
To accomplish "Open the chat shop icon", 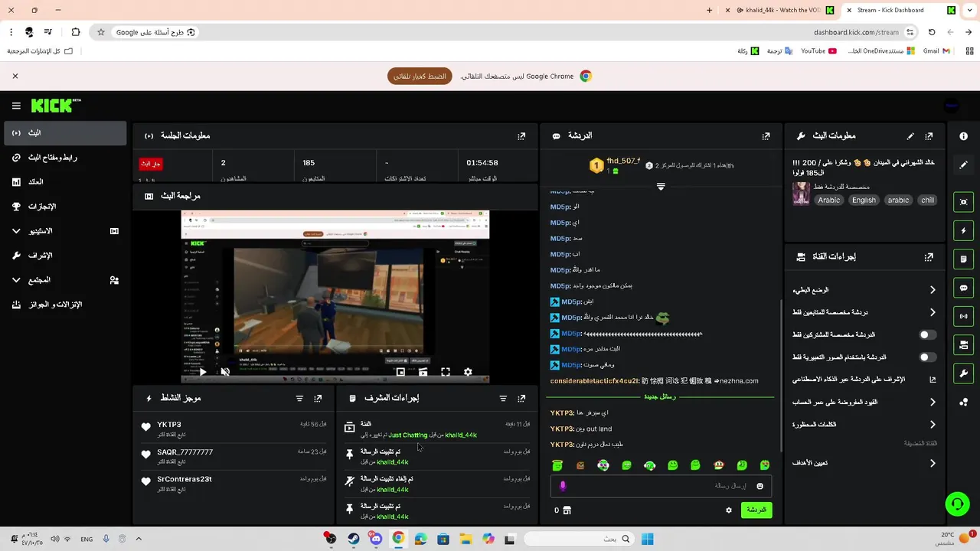I will tap(567, 510).
